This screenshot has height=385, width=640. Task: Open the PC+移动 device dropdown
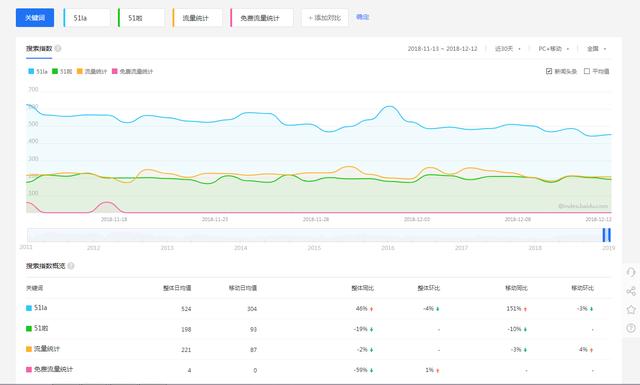click(553, 49)
